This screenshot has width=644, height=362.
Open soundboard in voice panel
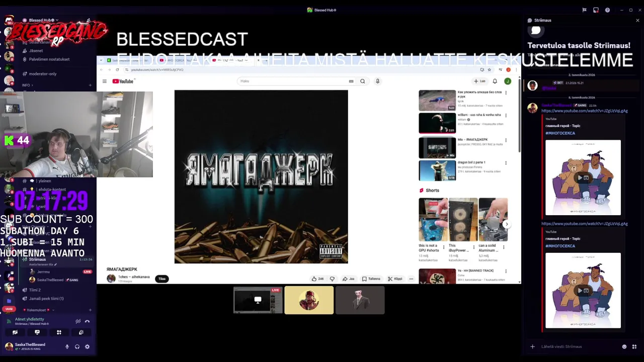(x=81, y=332)
